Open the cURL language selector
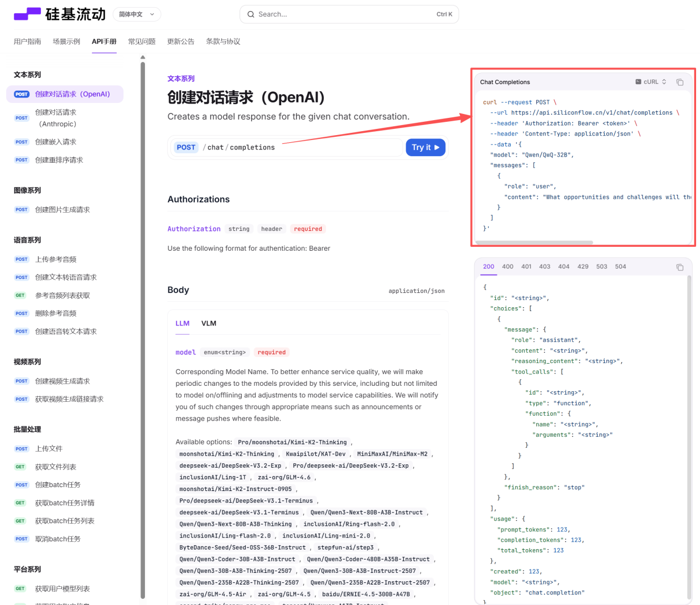This screenshot has width=700, height=605. tap(651, 82)
